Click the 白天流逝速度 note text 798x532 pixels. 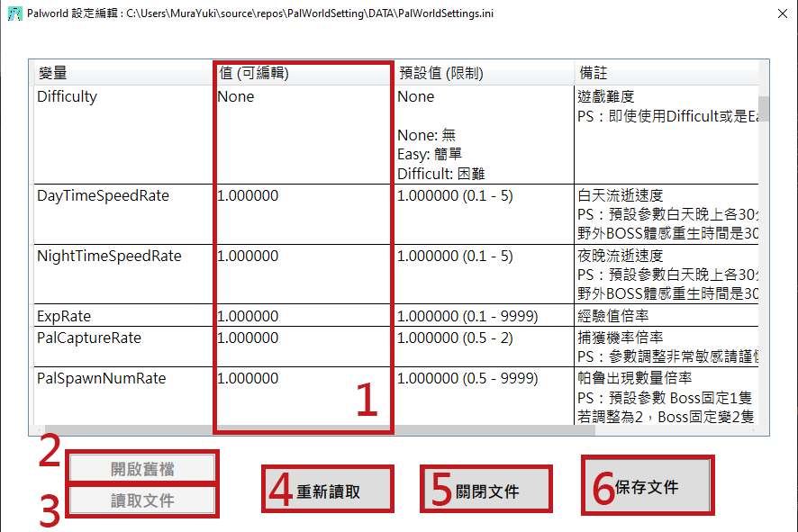click(621, 195)
